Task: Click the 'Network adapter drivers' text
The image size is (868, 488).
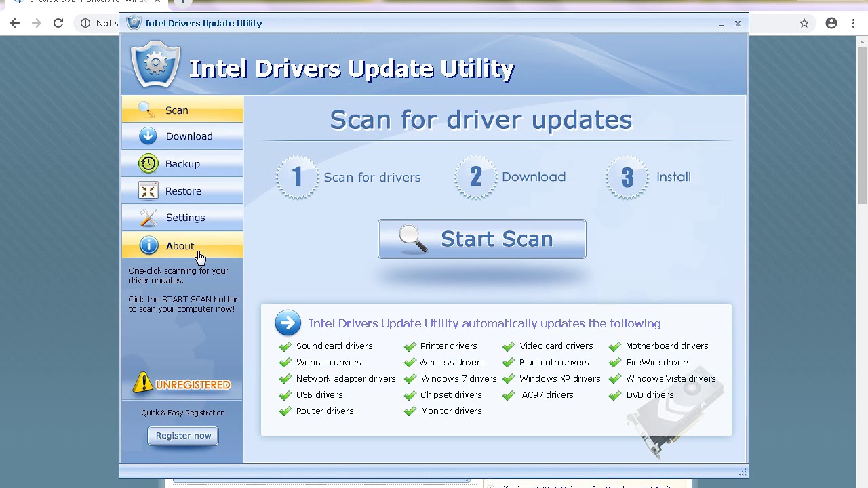Action: [x=346, y=379]
